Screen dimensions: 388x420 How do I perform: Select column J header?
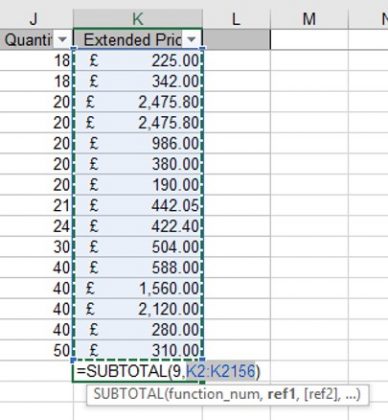click(x=33, y=19)
